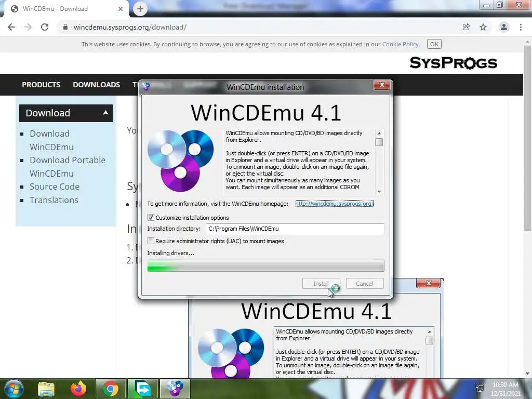
Task: Click the WinCDEmu discs logo in installer
Action: (x=180, y=161)
